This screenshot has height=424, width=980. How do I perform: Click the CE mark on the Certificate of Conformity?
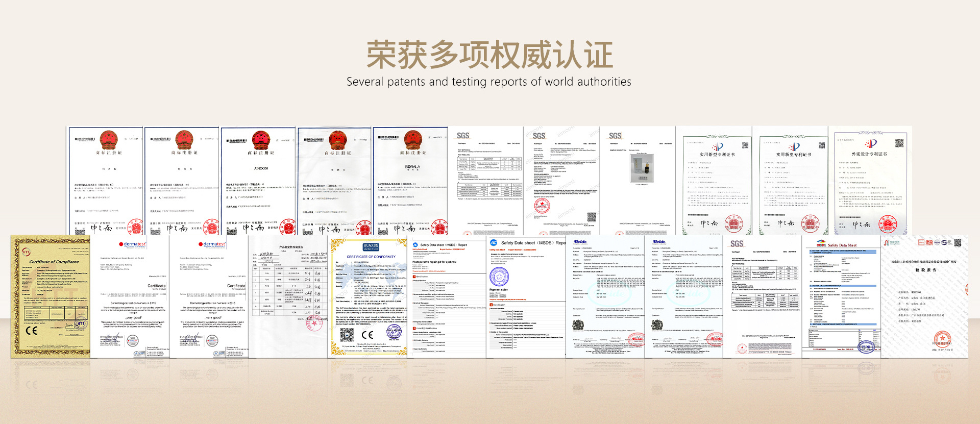(367, 335)
